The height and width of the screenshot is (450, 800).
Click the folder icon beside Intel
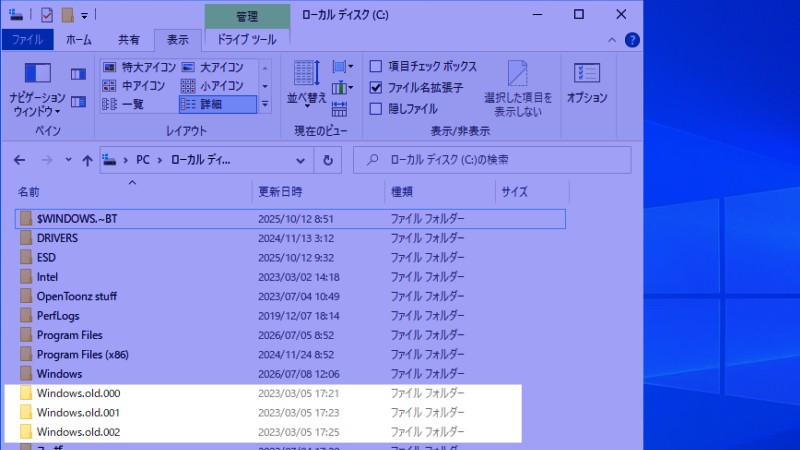(x=26, y=277)
